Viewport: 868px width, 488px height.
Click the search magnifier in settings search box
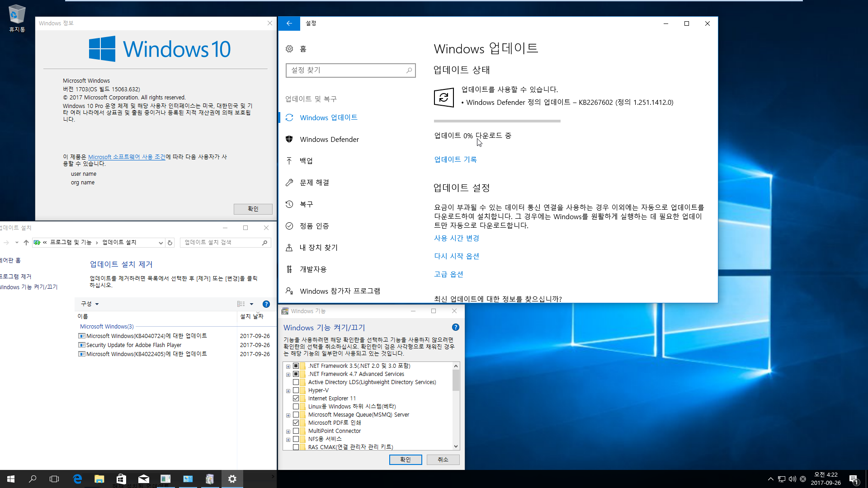[409, 70]
